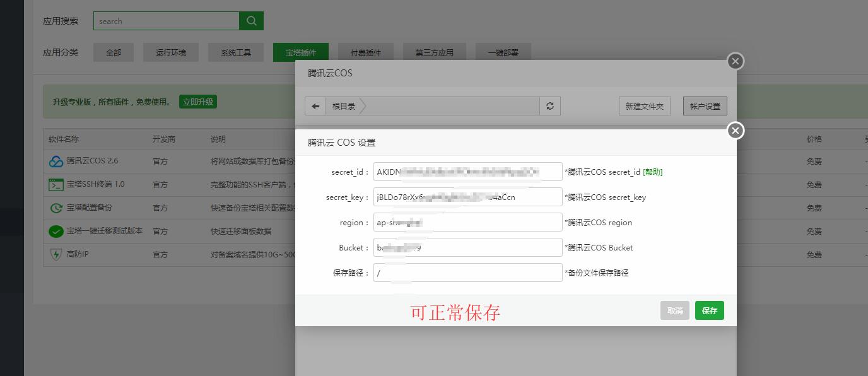The image size is (868, 376).
Task: Open the 第三方应用 category tab
Action: pyautogui.click(x=434, y=52)
